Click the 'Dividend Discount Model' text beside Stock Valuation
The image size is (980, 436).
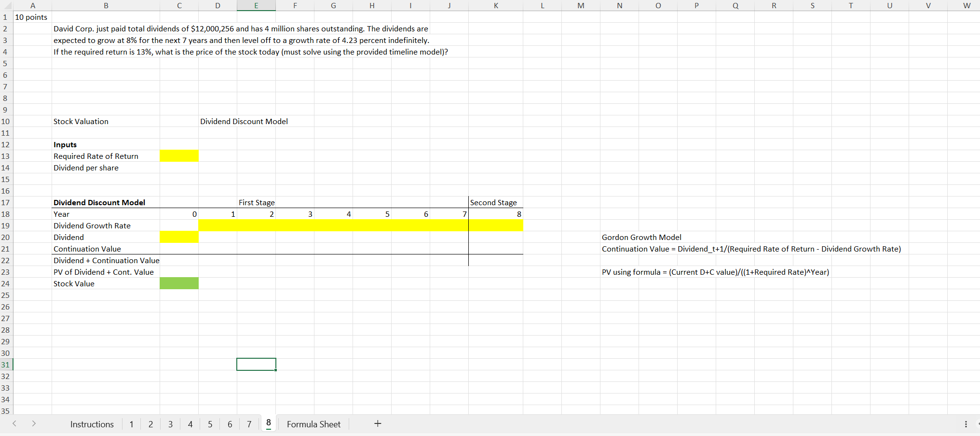[244, 121]
